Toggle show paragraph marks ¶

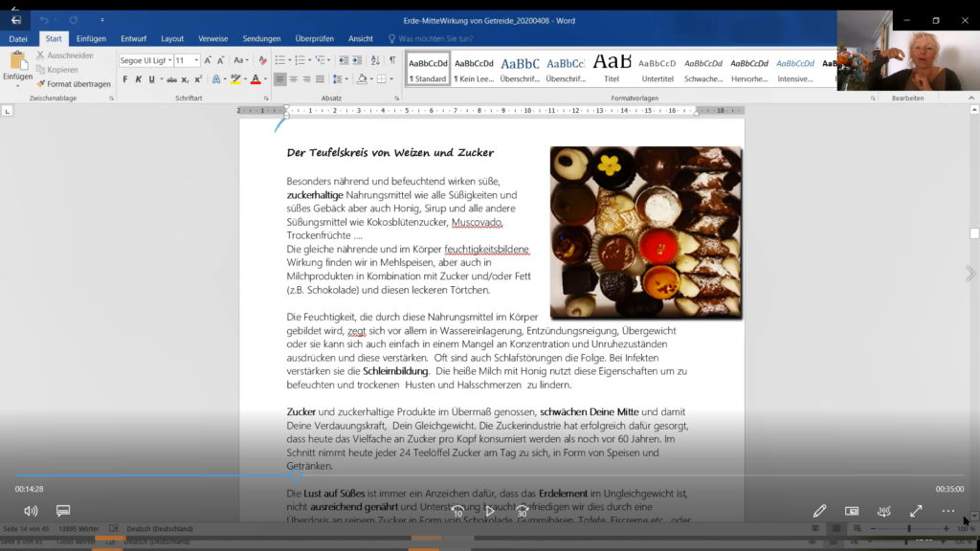(x=392, y=60)
